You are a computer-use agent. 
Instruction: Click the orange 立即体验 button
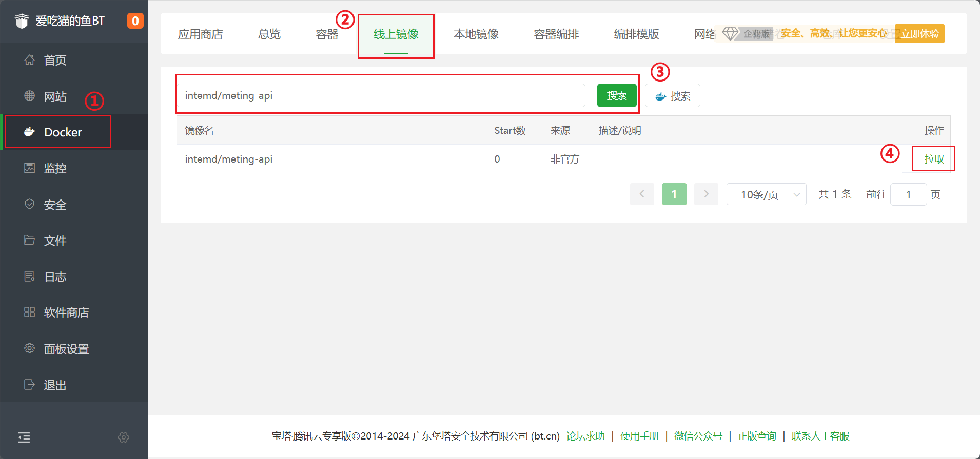(919, 34)
